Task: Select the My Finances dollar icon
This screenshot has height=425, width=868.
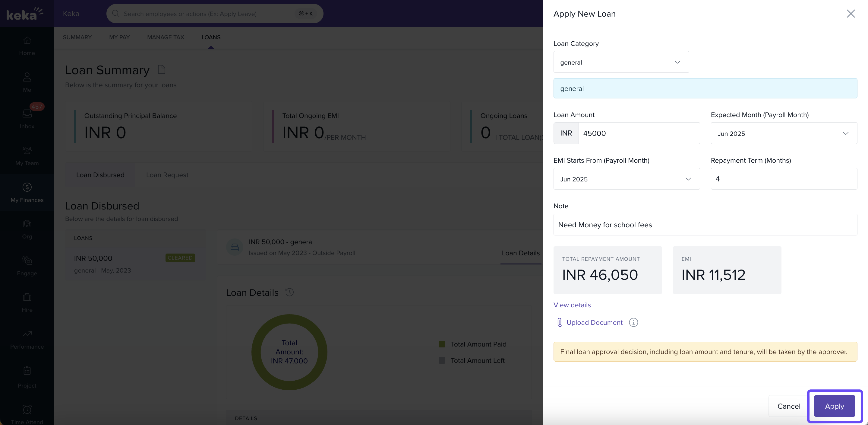Action: coord(27,187)
